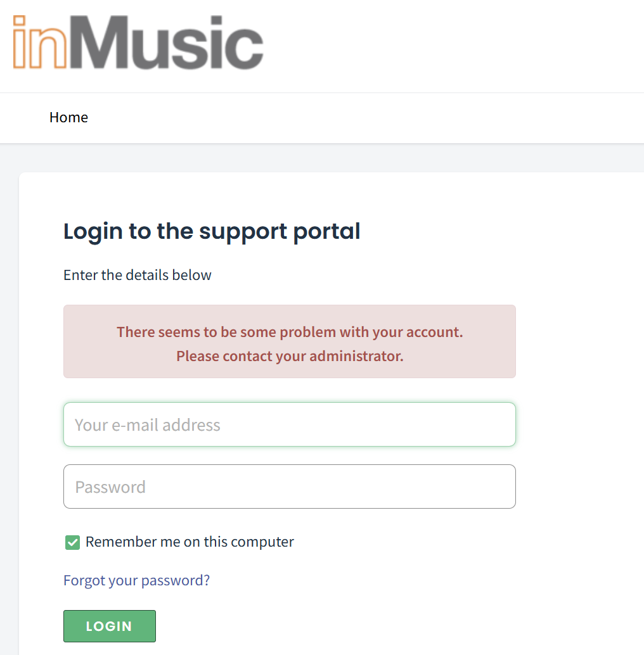Click the "Enter the details below" text
Image resolution: width=644 pixels, height=655 pixels.
click(x=138, y=276)
